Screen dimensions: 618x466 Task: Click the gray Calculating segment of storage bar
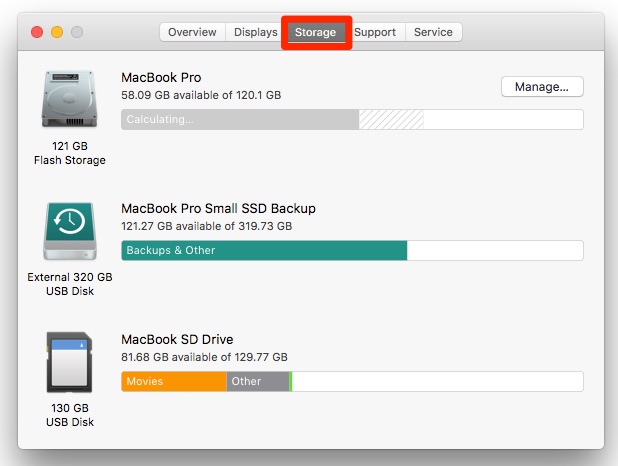[x=240, y=120]
